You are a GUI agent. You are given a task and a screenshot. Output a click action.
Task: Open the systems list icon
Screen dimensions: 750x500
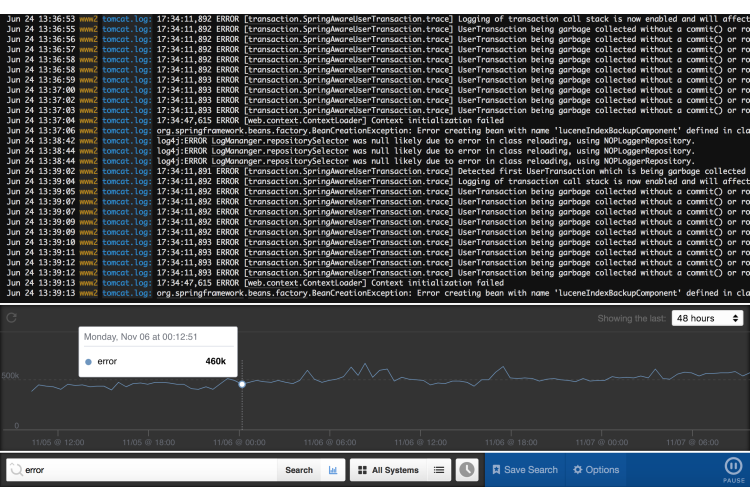point(439,470)
